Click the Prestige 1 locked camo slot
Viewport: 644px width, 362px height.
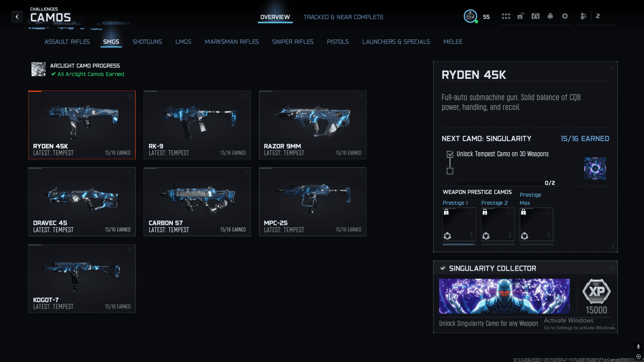(459, 224)
